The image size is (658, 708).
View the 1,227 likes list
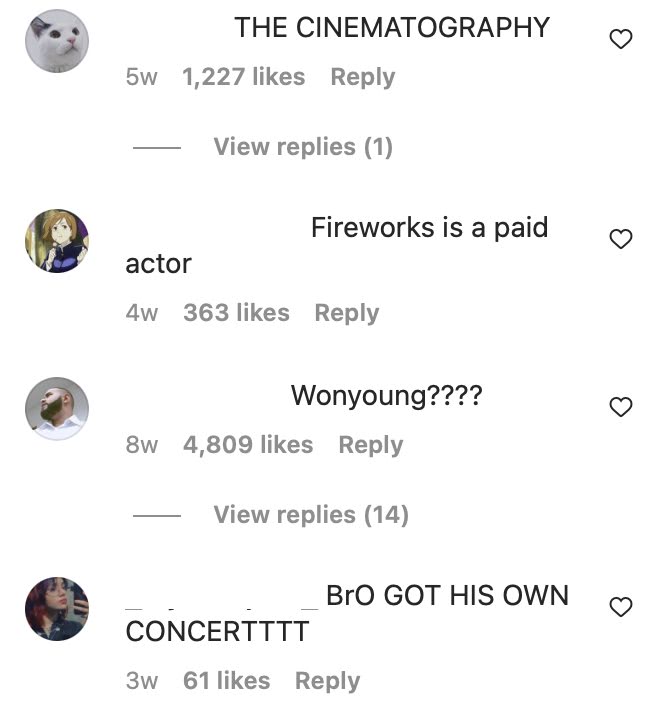point(243,76)
